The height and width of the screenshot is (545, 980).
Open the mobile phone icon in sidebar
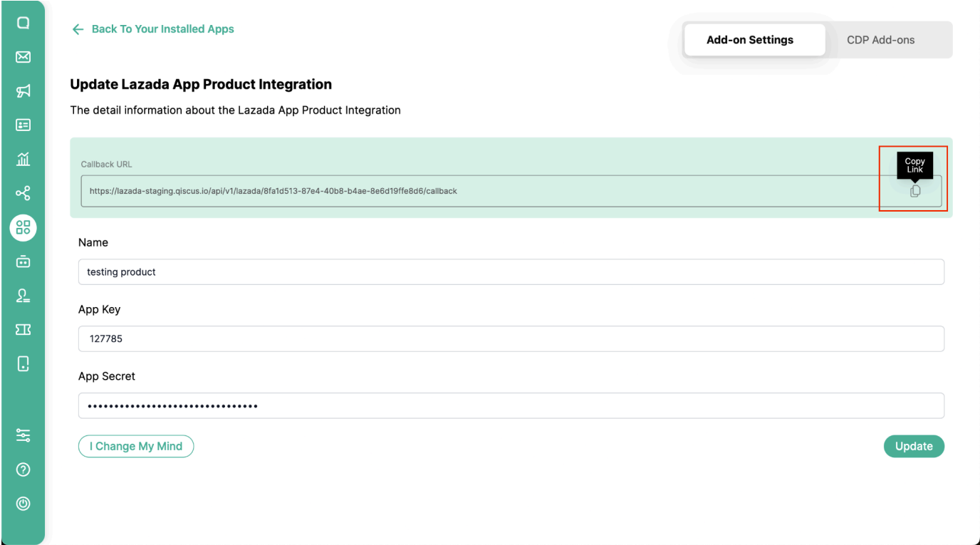point(23,363)
